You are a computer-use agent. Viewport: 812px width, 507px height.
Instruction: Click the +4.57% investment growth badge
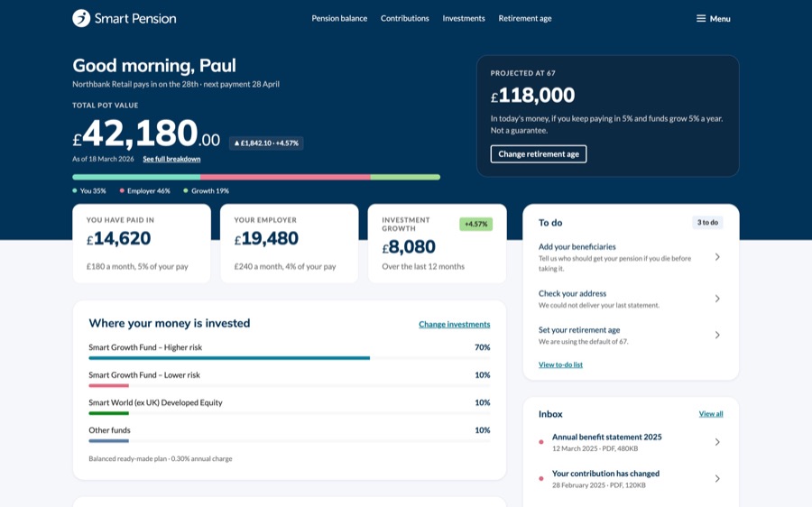coord(475,224)
